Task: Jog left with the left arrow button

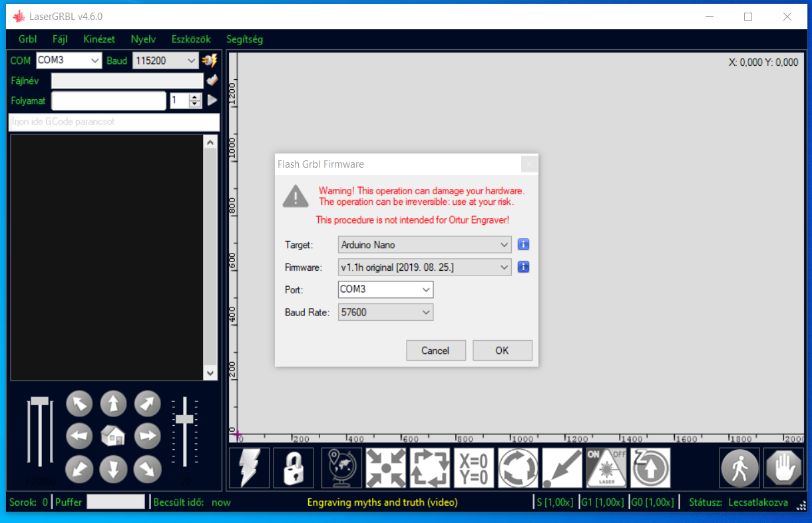Action: [79, 436]
